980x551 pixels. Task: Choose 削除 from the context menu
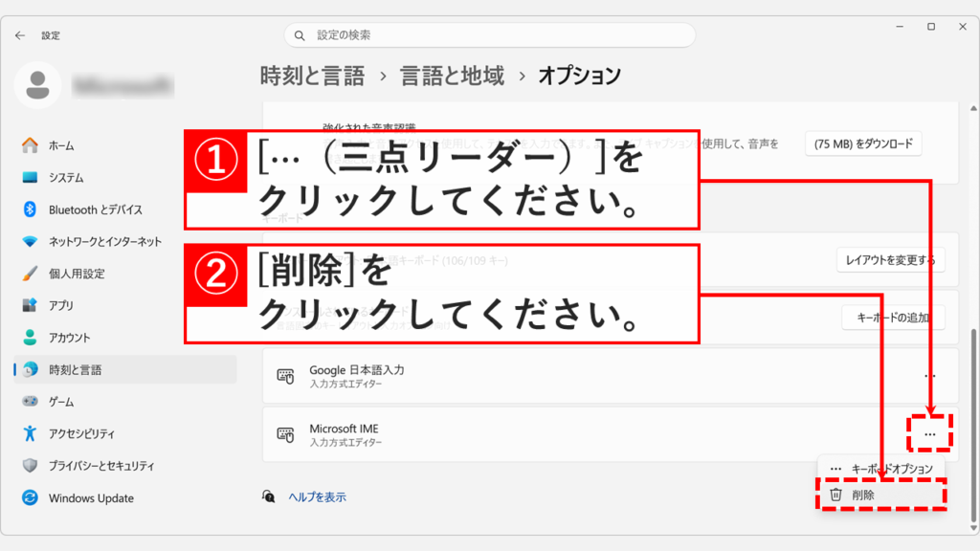tap(880, 495)
